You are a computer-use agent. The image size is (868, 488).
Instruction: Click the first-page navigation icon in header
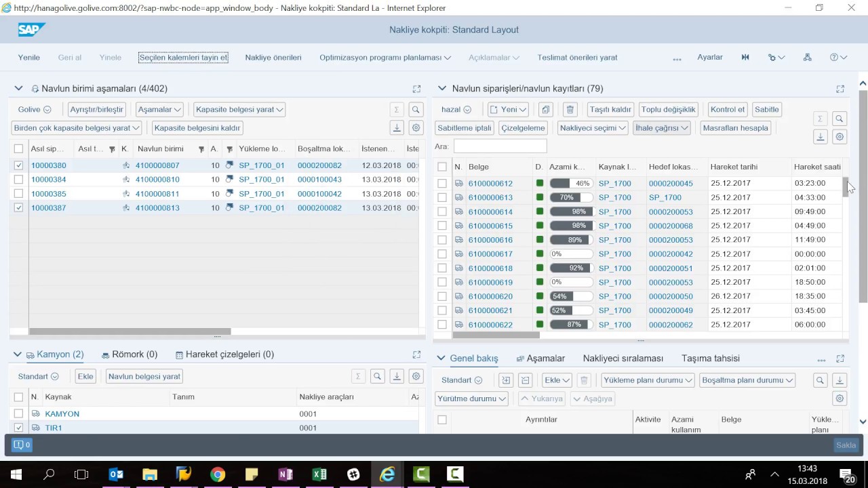(x=745, y=58)
